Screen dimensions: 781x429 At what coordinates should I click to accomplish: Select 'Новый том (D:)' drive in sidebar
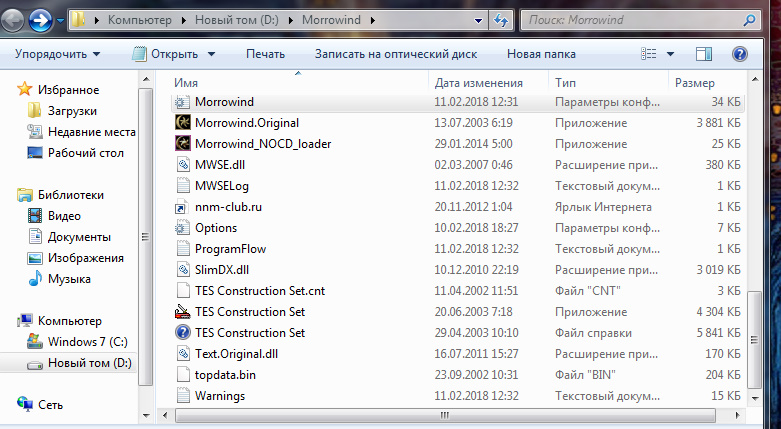click(90, 363)
